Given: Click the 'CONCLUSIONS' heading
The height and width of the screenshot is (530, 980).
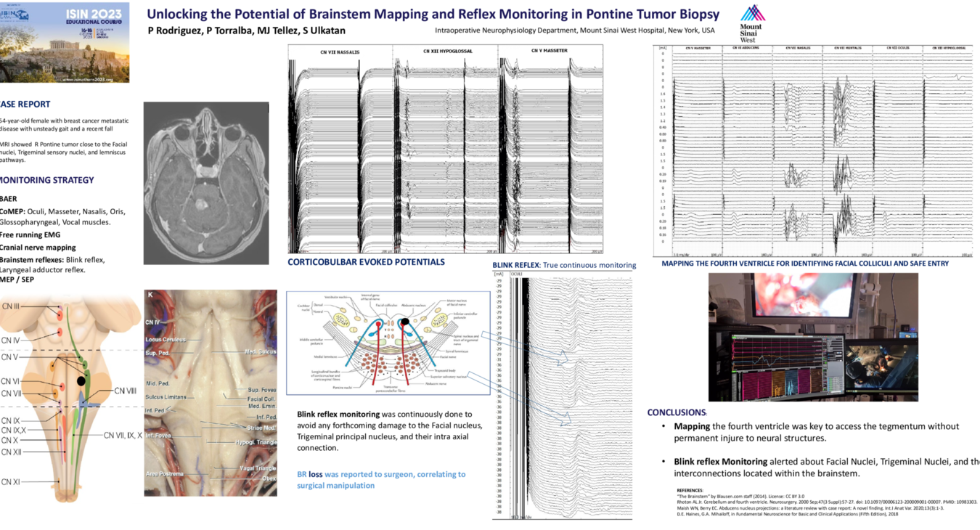Looking at the screenshot, I should pyautogui.click(x=677, y=412).
